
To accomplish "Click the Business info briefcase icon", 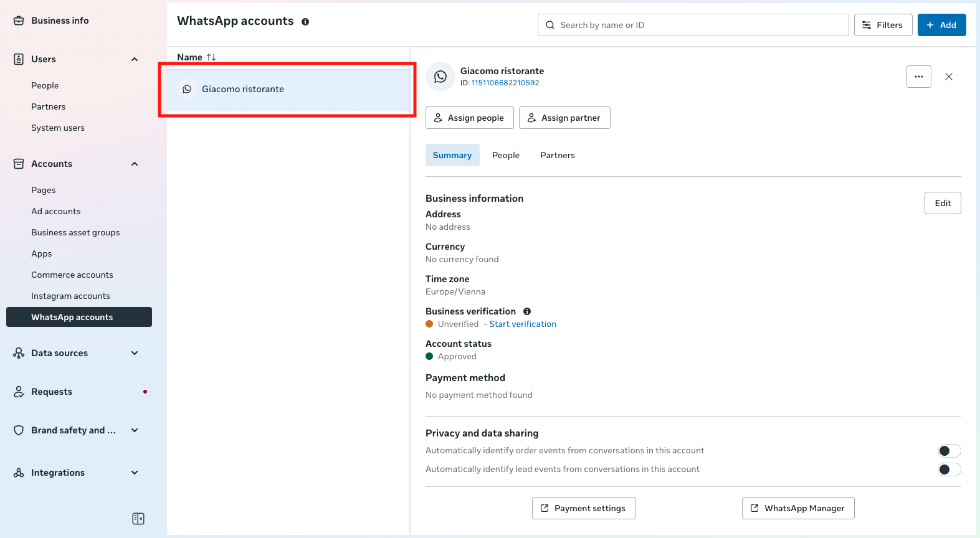I will click(x=19, y=21).
